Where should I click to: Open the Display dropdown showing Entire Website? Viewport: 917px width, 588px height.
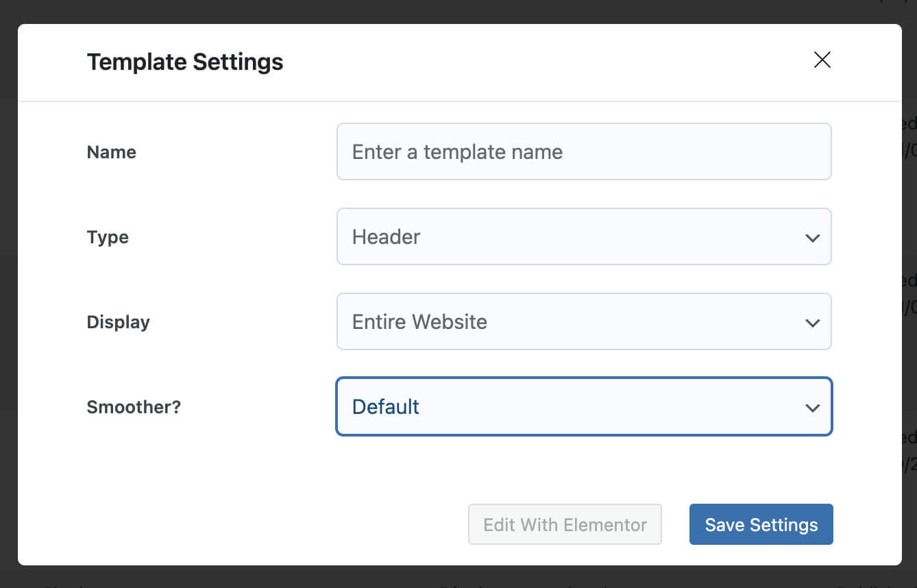583,321
